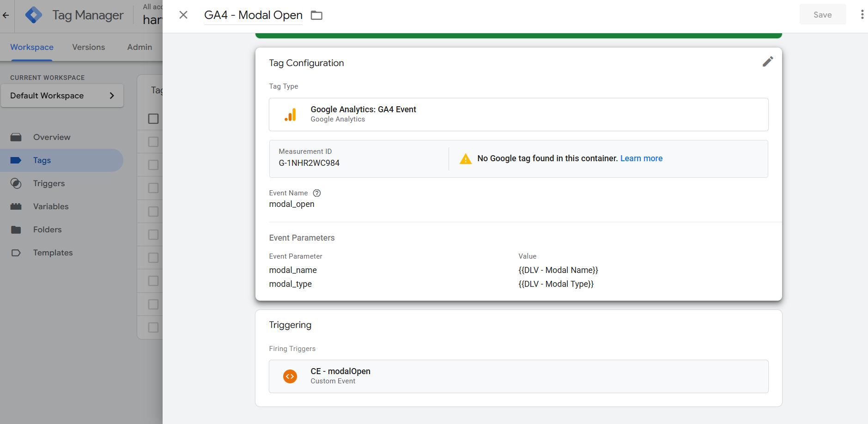Open Triggers in the sidebar
The image size is (868, 424).
coord(49,183)
